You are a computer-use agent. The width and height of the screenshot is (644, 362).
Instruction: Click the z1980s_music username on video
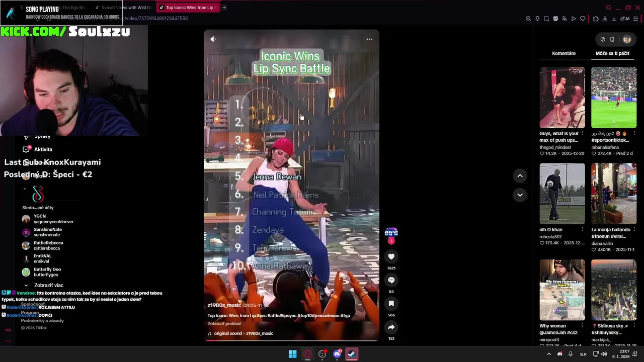(224, 305)
